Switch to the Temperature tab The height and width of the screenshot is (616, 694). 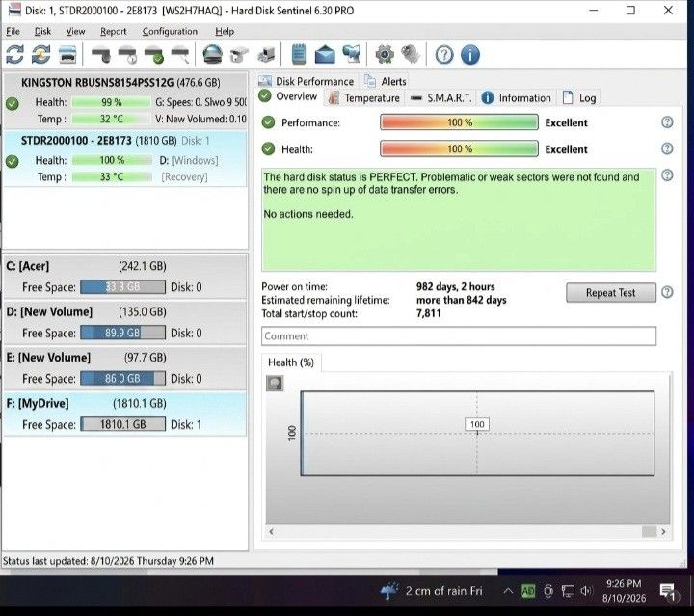[x=364, y=97]
